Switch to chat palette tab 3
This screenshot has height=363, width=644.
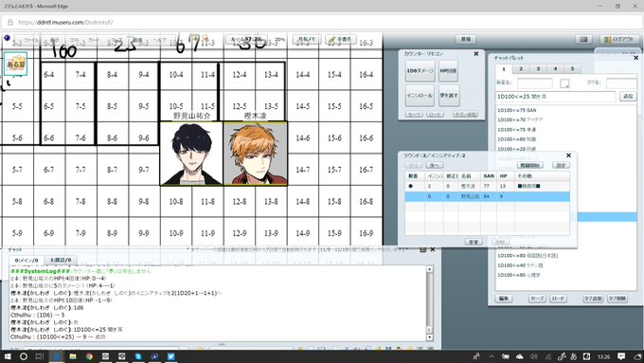tap(538, 68)
